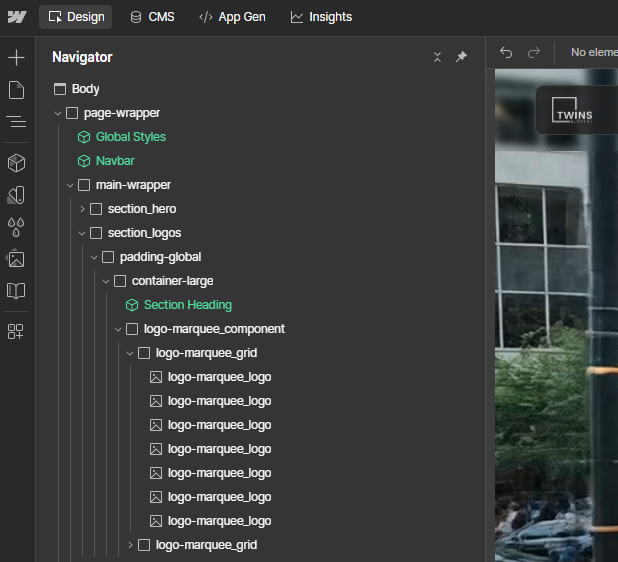This screenshot has width=618, height=562.
Task: Select the Navbar component
Action: coord(115,161)
